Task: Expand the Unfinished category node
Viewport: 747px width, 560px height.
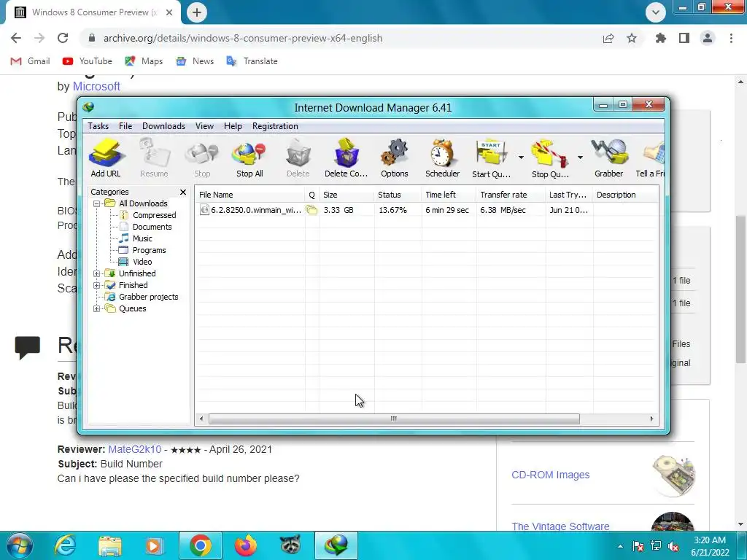Action: (96, 274)
